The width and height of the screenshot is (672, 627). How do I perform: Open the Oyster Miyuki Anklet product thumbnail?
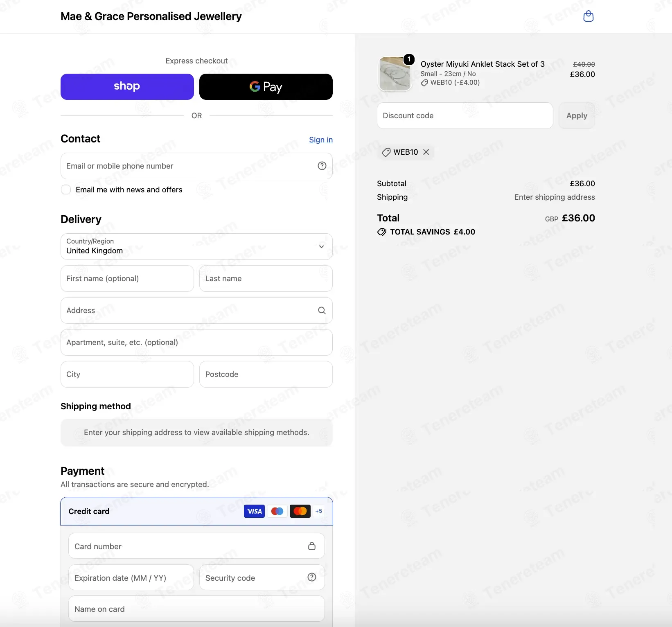coord(395,74)
